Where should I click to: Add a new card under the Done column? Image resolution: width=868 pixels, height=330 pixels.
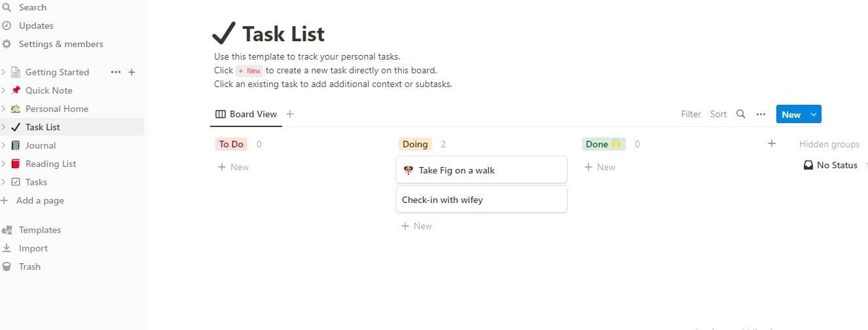(600, 167)
